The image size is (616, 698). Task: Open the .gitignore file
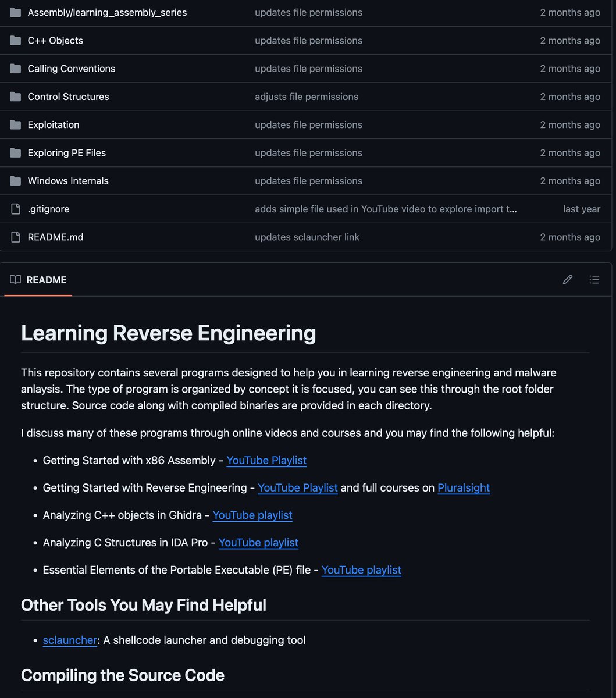pos(48,208)
